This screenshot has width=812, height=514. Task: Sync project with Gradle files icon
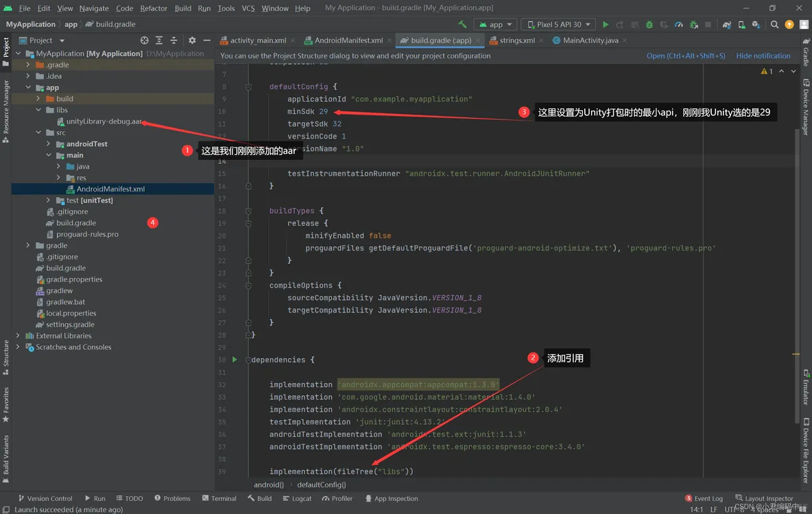(727, 24)
